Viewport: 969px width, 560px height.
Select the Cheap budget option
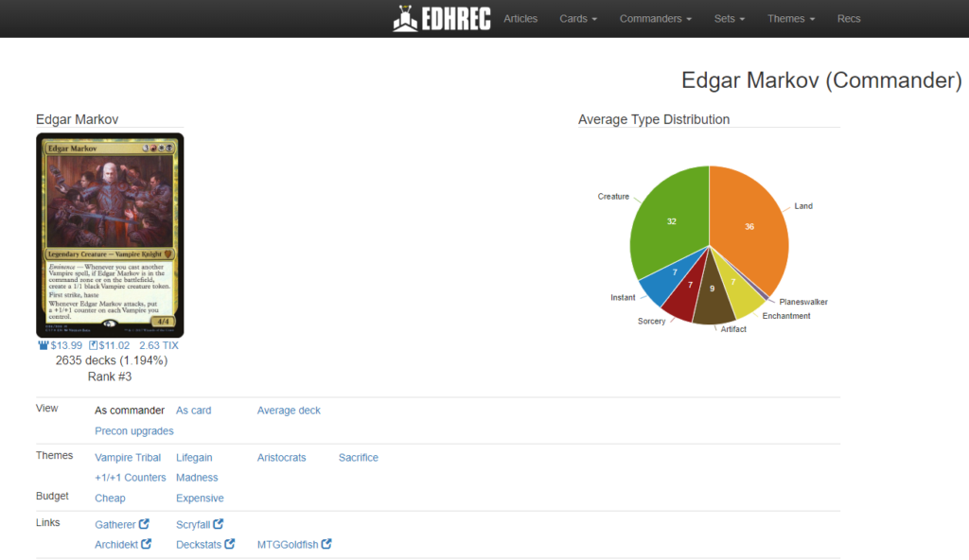coord(110,499)
